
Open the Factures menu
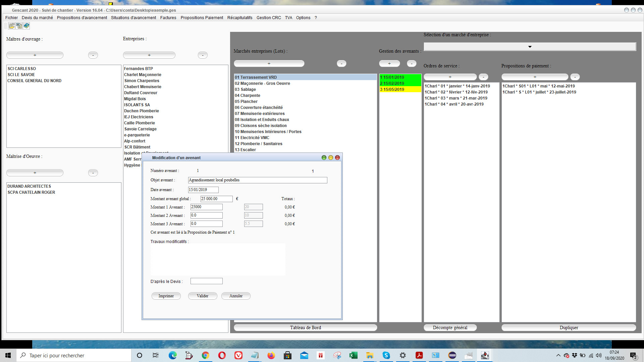click(168, 18)
